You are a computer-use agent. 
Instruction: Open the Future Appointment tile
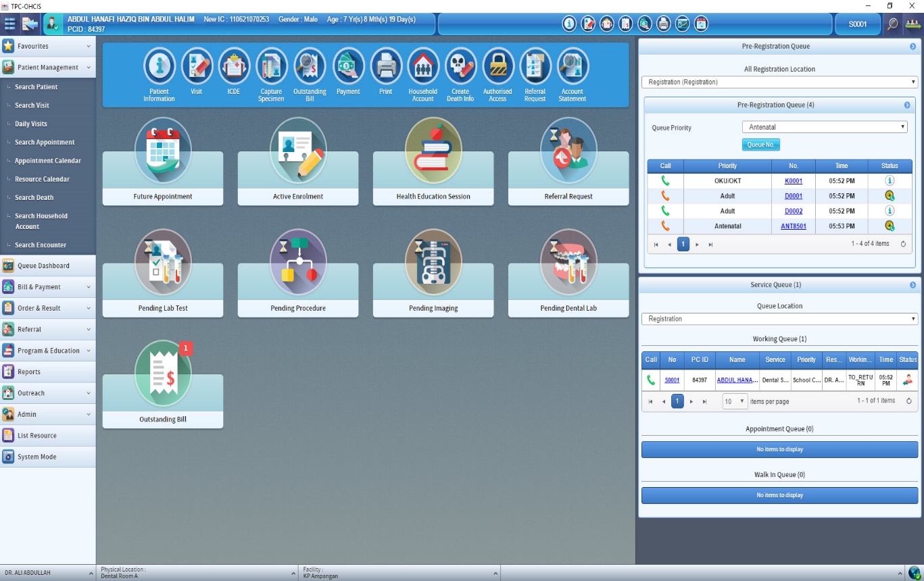point(163,162)
